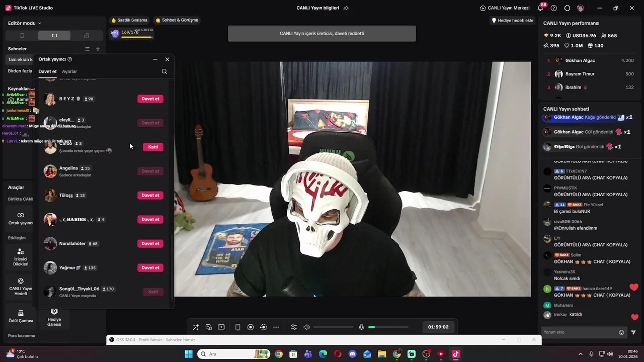Open the scenes list icon
The image size is (644, 362).
[x=87, y=49]
